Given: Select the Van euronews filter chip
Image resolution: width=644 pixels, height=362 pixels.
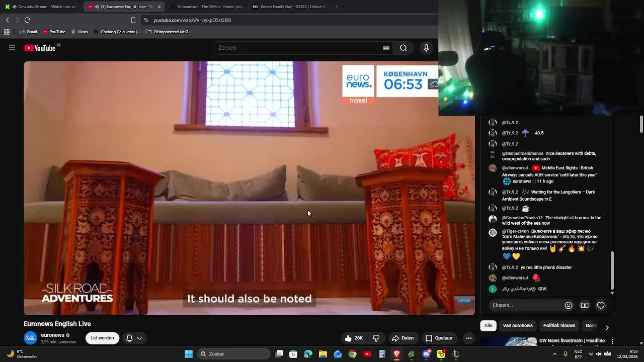Looking at the screenshot, I should 518,326.
